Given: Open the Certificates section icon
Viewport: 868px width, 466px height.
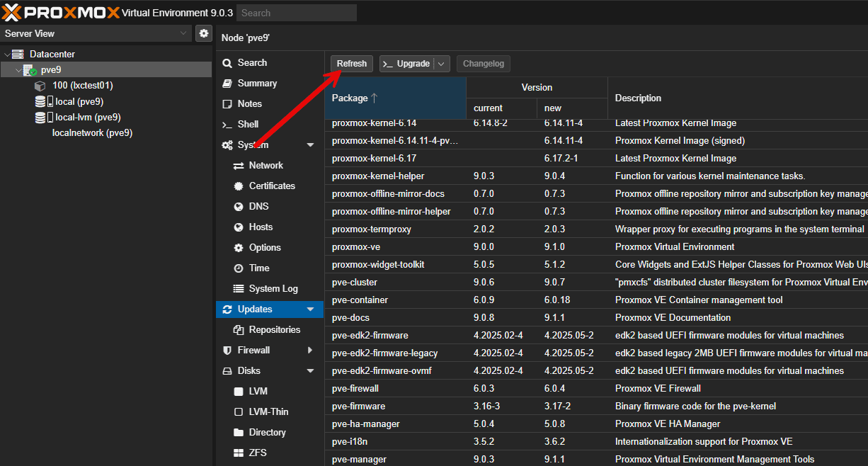Looking at the screenshot, I should 239,186.
